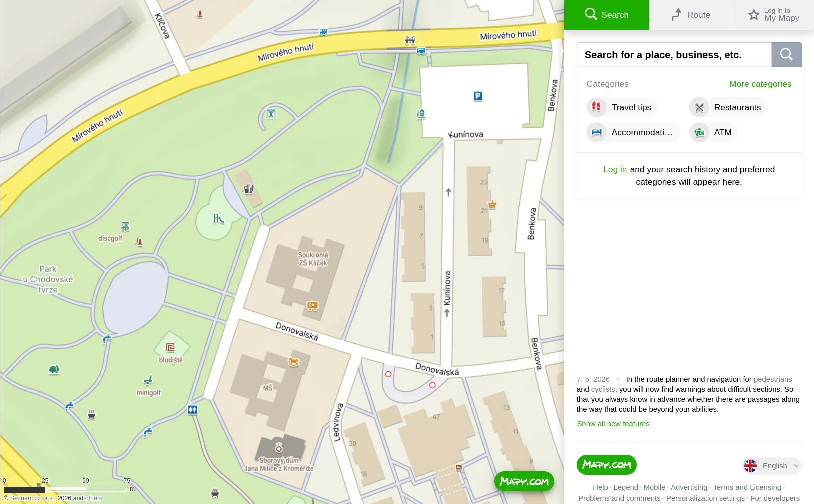Image resolution: width=814 pixels, height=504 pixels.
Task: Click the Soukromá ZŠ Klíček school icon
Action: (312, 305)
